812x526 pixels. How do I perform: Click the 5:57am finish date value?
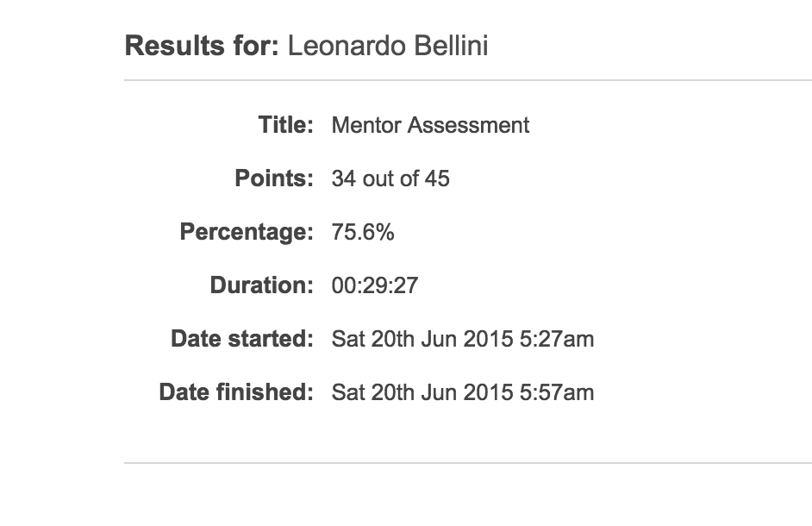[x=462, y=392]
